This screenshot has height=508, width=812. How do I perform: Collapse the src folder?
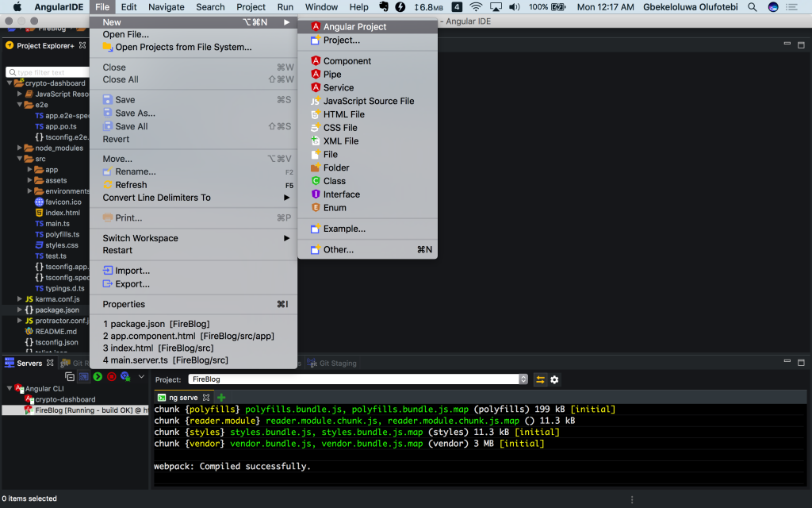pyautogui.click(x=20, y=159)
